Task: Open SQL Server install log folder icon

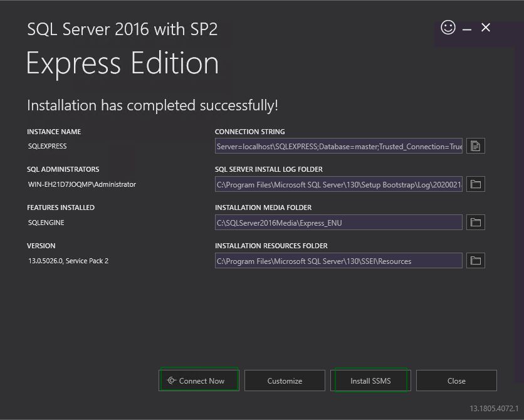Action: pos(476,184)
